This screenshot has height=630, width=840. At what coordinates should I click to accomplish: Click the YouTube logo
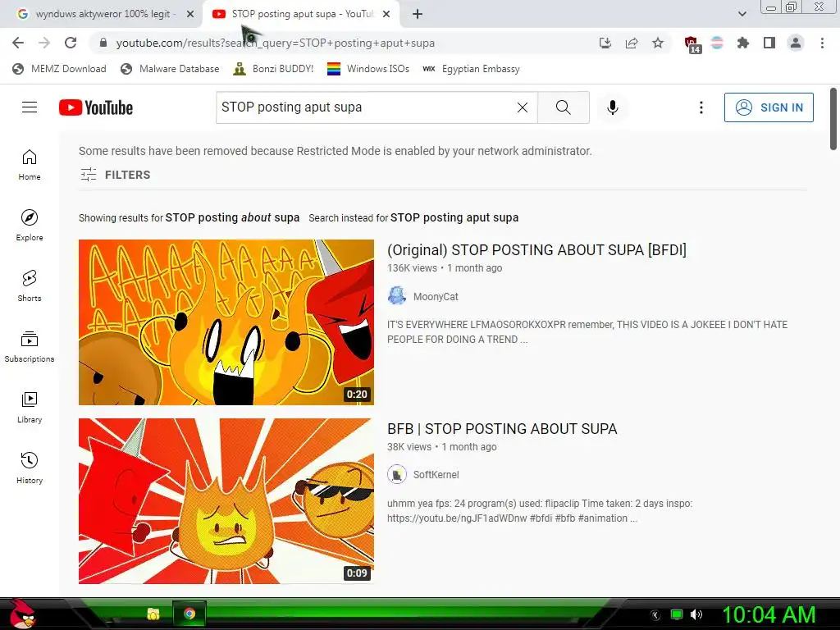(96, 107)
